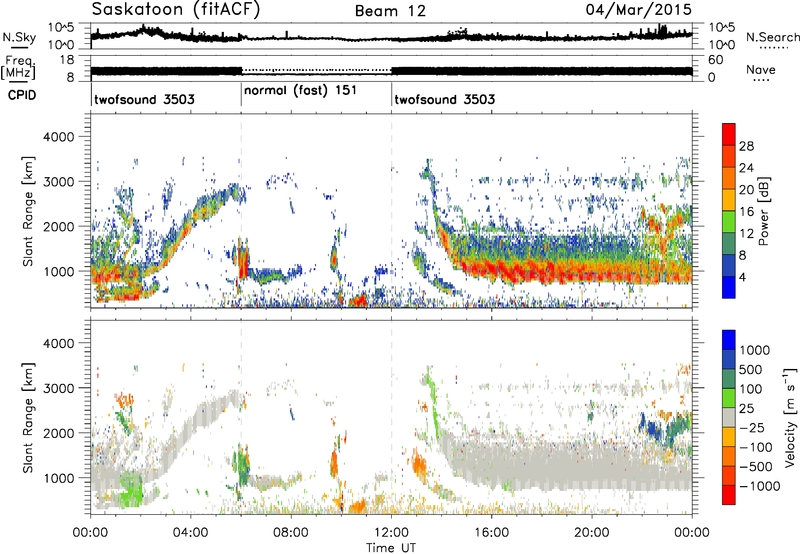
Task: Select the N.Sky axis label
Action: point(19,37)
